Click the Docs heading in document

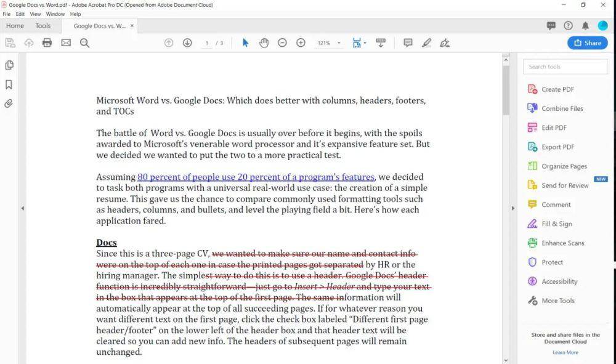(x=107, y=243)
